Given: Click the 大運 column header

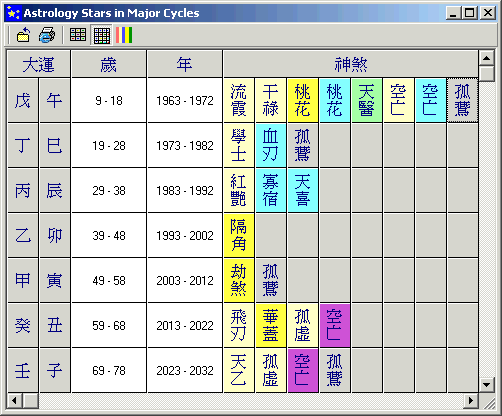Looking at the screenshot, I should (39, 64).
